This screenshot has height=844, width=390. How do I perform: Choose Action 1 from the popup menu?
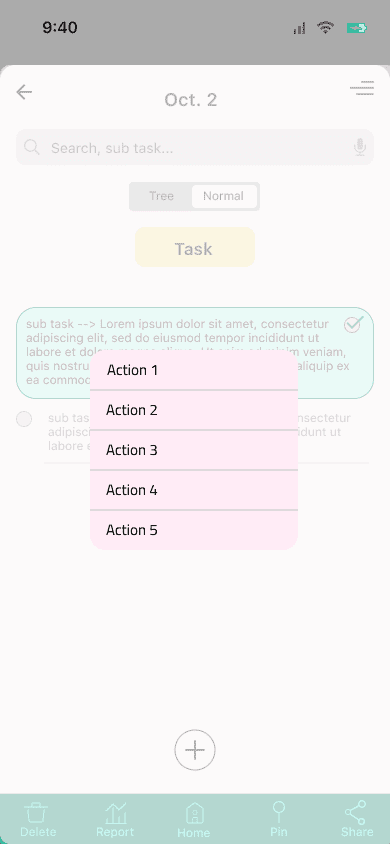click(194, 370)
